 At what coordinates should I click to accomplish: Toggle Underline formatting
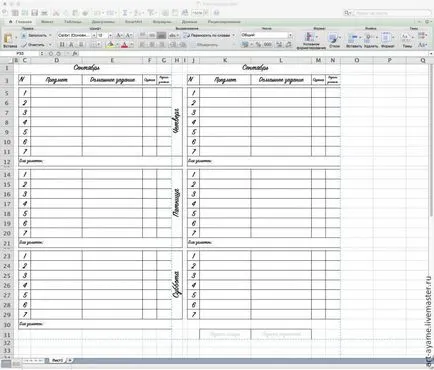[81, 45]
